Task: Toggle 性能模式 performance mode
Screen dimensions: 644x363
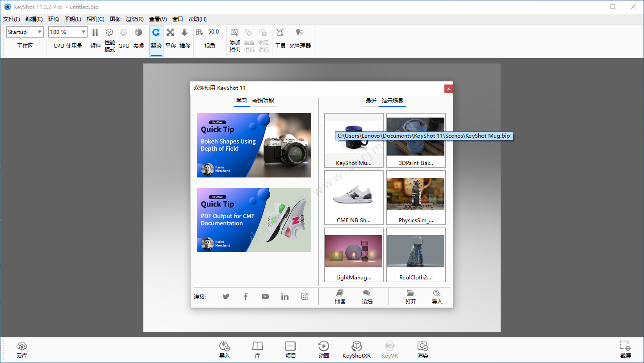Action: [x=109, y=32]
